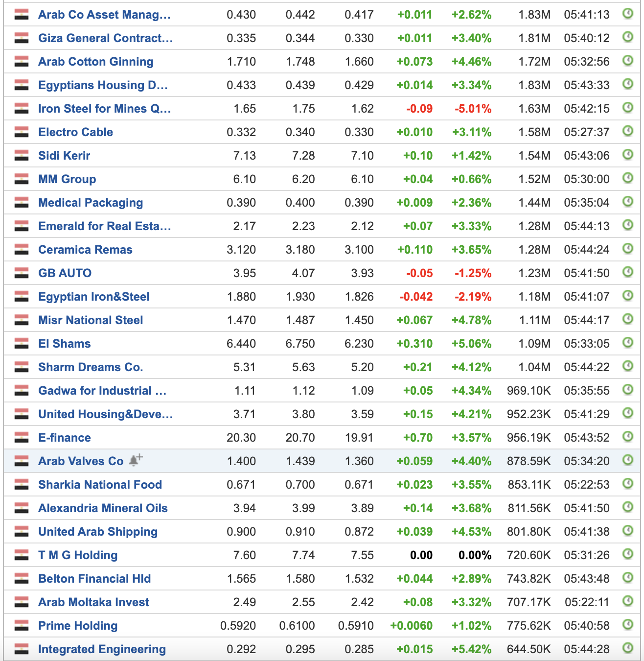
Task: Click the clock icon in MM Group row
Action: pyautogui.click(x=628, y=178)
